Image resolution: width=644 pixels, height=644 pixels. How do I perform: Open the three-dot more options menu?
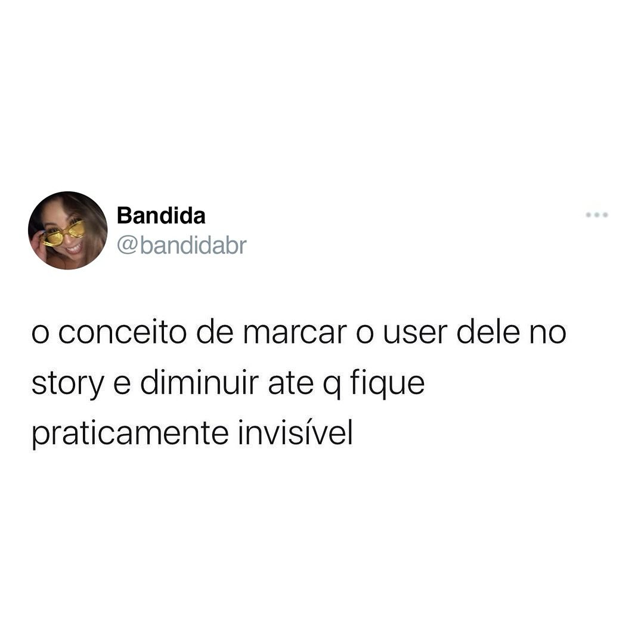(x=596, y=215)
